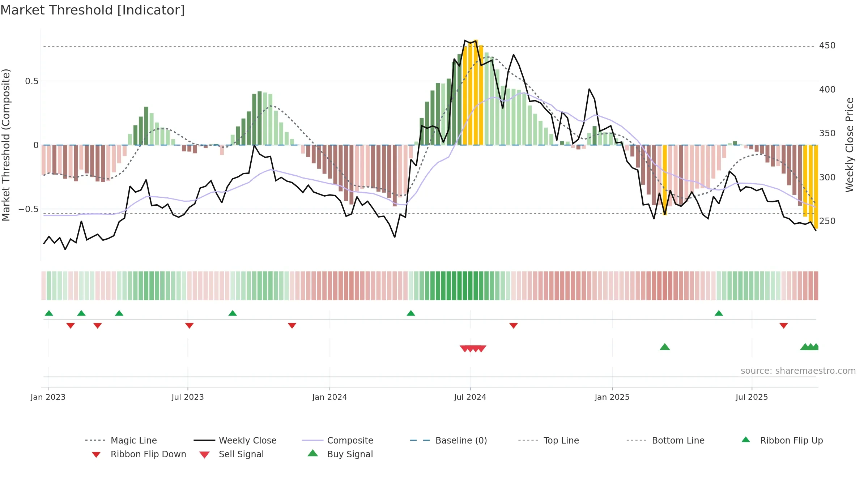Click the single yellow bar near March 2025
Viewport: 868px width, 488px height.
(665, 180)
